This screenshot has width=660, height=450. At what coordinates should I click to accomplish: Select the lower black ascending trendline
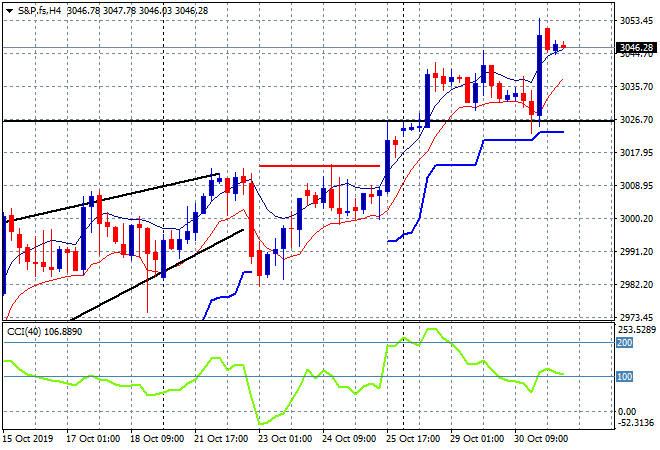[158, 275]
